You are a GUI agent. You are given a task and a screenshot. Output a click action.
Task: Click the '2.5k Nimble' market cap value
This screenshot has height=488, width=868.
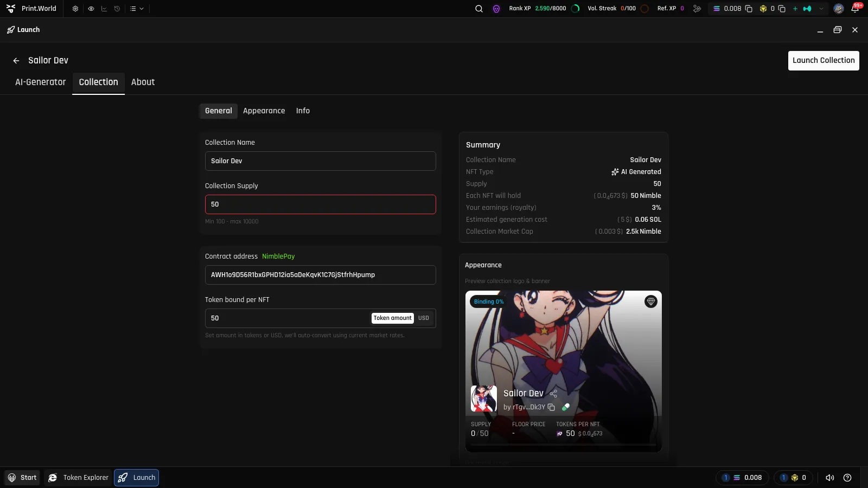click(x=643, y=232)
